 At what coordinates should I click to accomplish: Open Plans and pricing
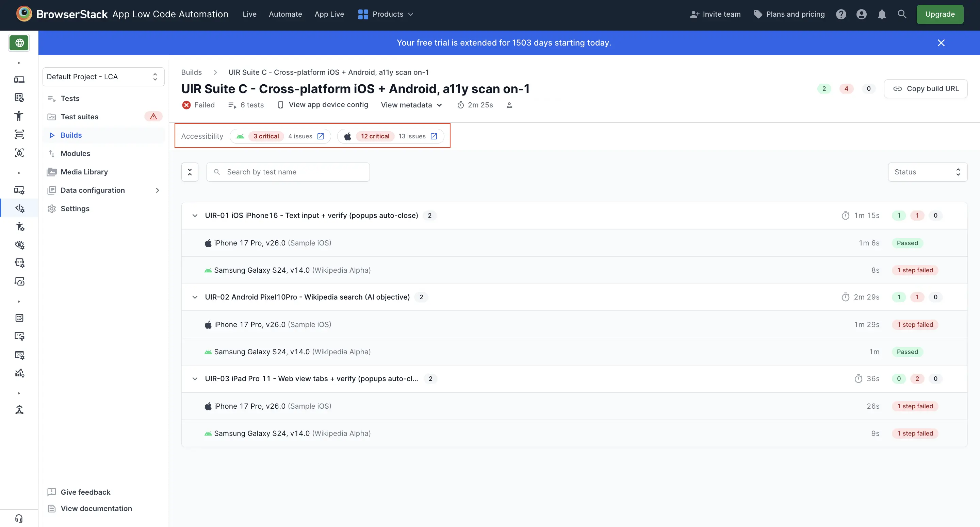click(x=789, y=14)
